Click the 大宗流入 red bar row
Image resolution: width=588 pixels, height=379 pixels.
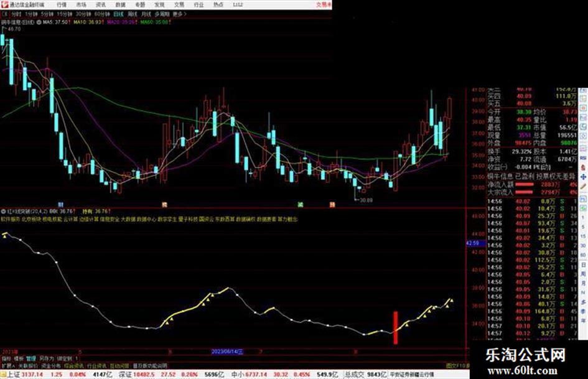(532, 192)
